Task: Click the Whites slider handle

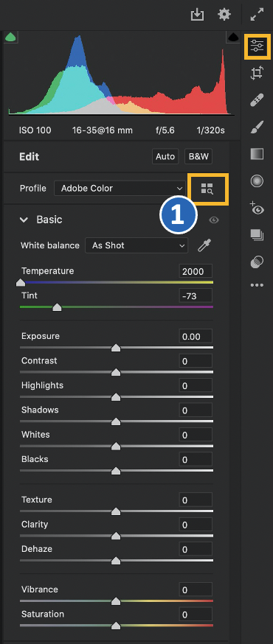Action: tap(116, 446)
